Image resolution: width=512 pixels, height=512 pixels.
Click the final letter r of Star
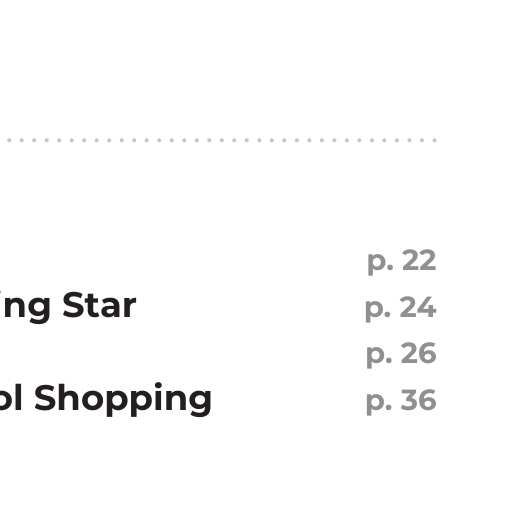[x=129, y=309]
